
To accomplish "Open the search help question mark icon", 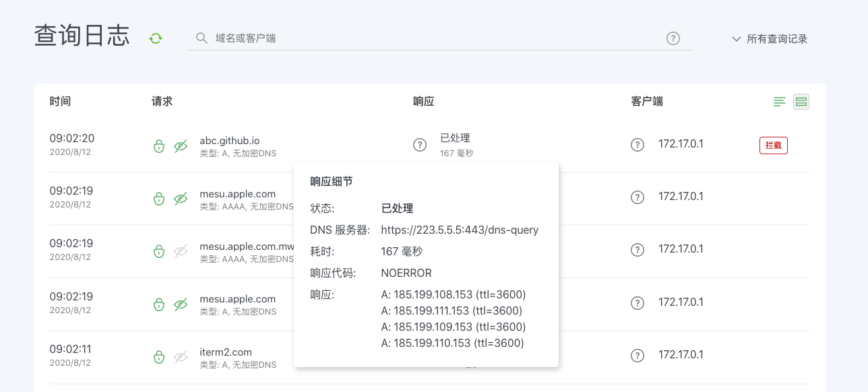I will tap(673, 38).
